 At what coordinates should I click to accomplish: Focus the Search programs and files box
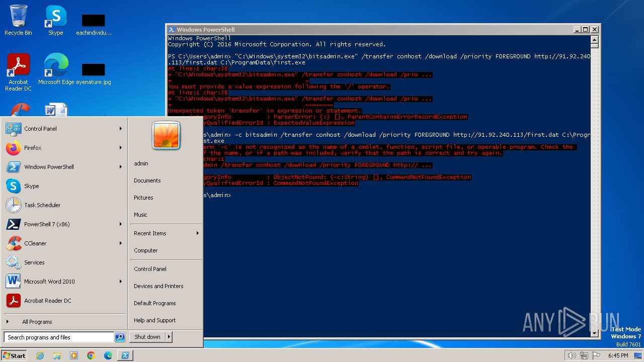pos(58,337)
